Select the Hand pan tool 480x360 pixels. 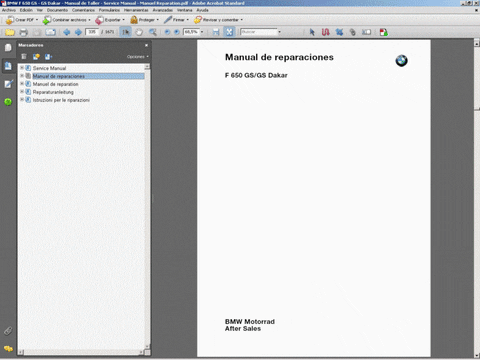pyautogui.click(x=139, y=32)
